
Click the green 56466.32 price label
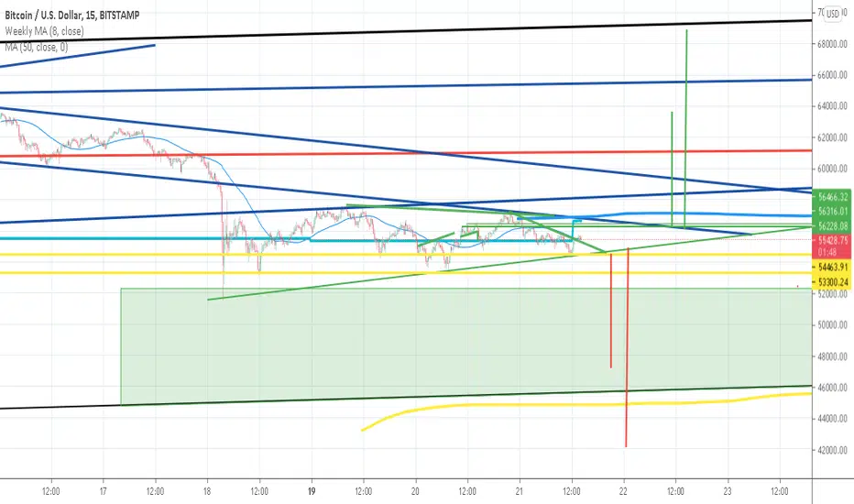pyautogui.click(x=832, y=197)
